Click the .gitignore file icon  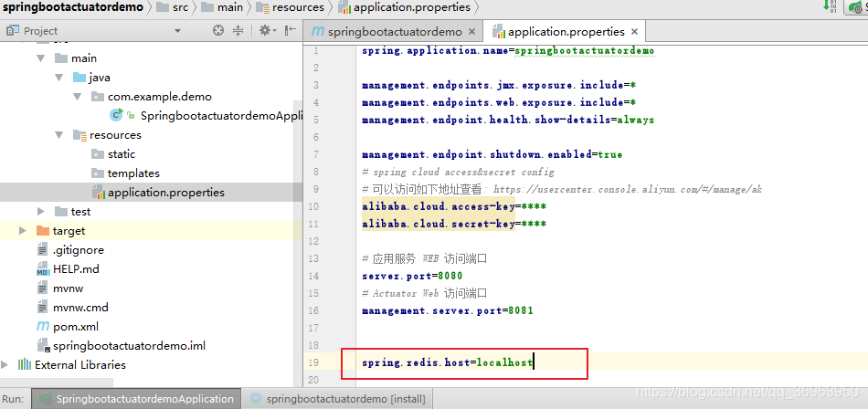point(43,250)
